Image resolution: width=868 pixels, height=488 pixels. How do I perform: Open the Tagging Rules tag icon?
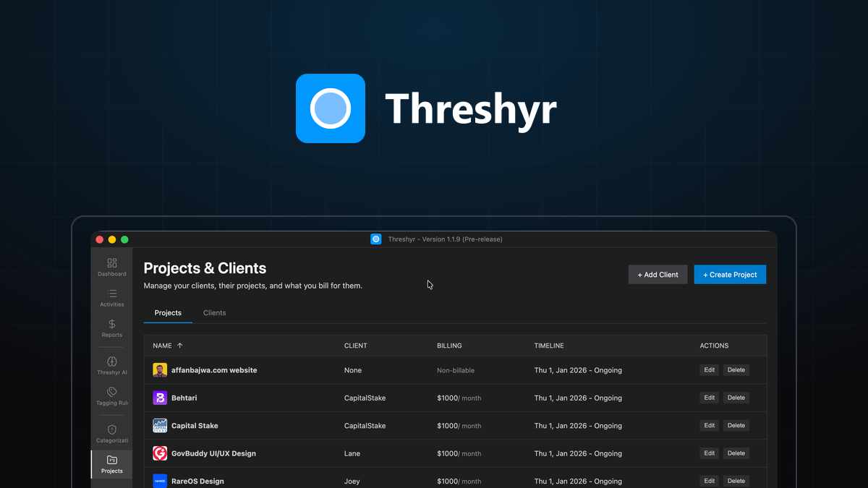click(111, 392)
